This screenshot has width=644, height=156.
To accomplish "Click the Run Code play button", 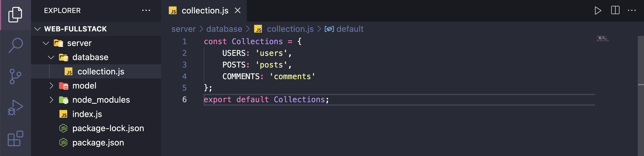I will point(598,11).
